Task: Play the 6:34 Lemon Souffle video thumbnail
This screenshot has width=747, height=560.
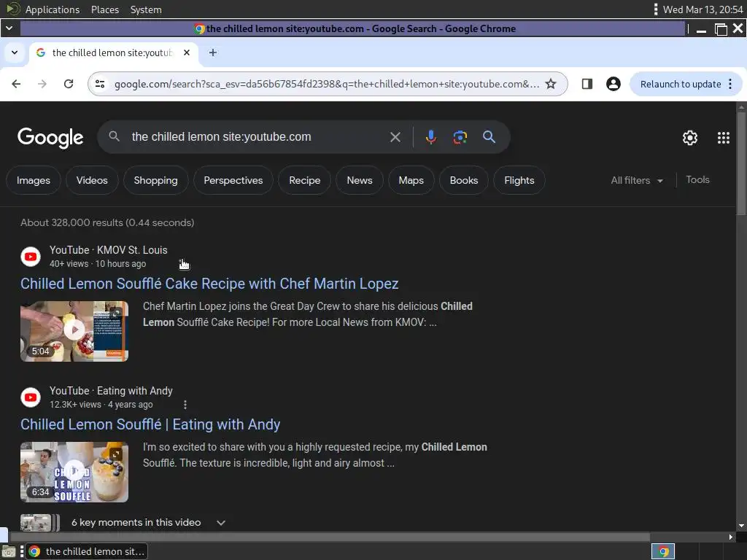Action: pyautogui.click(x=74, y=472)
